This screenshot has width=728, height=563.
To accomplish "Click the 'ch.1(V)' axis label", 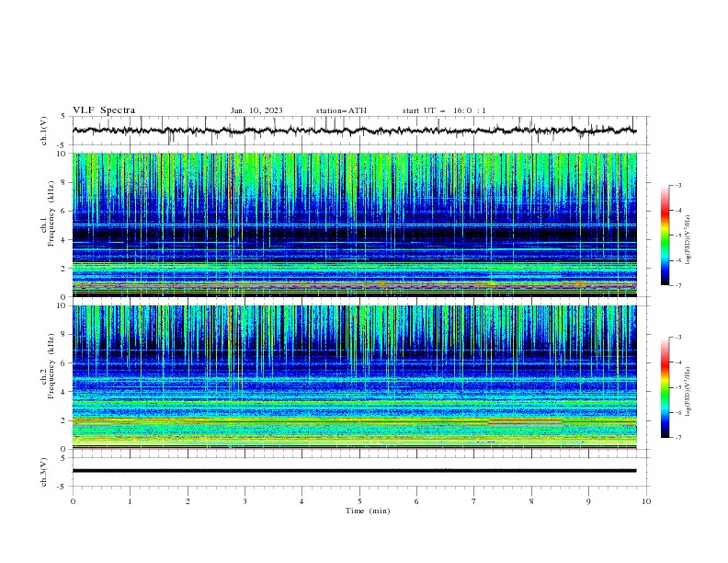I will (44, 131).
